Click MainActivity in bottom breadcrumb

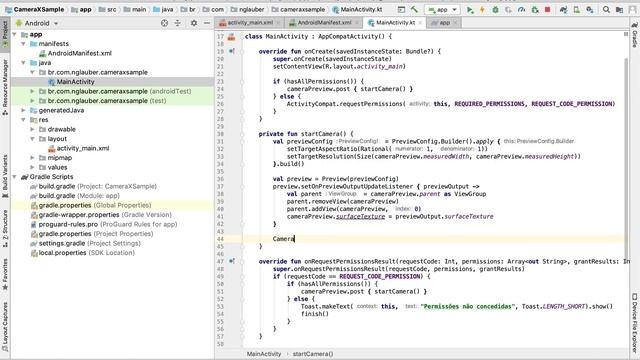[x=264, y=354]
